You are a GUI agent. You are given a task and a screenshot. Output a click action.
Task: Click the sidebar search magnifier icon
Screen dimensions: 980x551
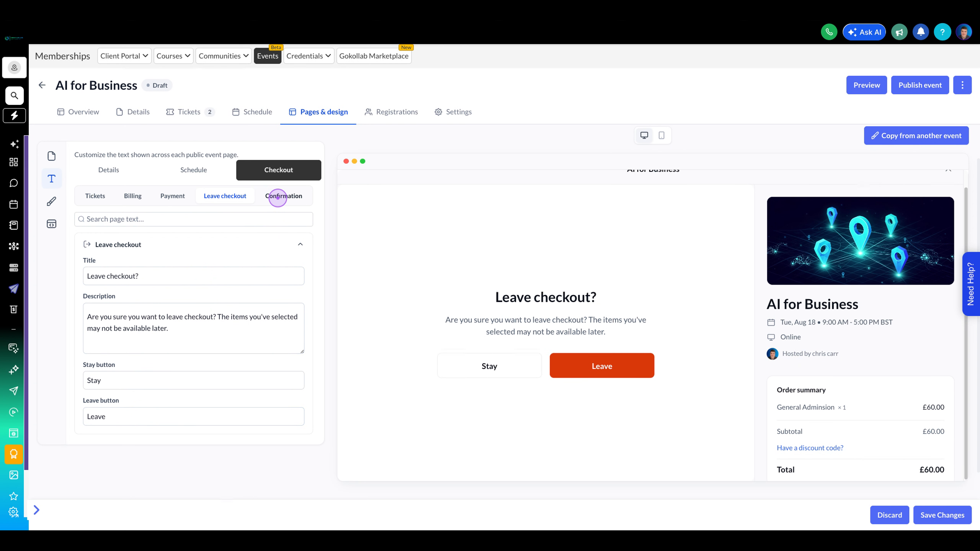point(14,95)
